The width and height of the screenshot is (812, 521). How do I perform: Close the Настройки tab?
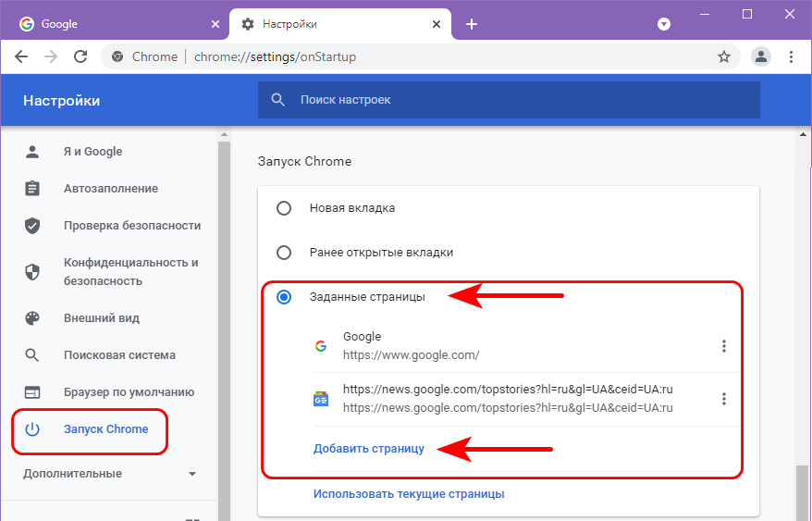[437, 24]
